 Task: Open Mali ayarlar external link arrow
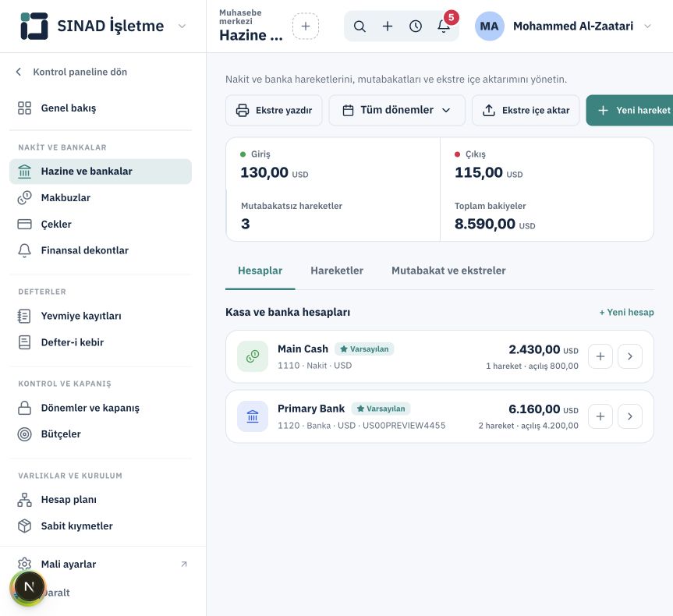coord(184,564)
